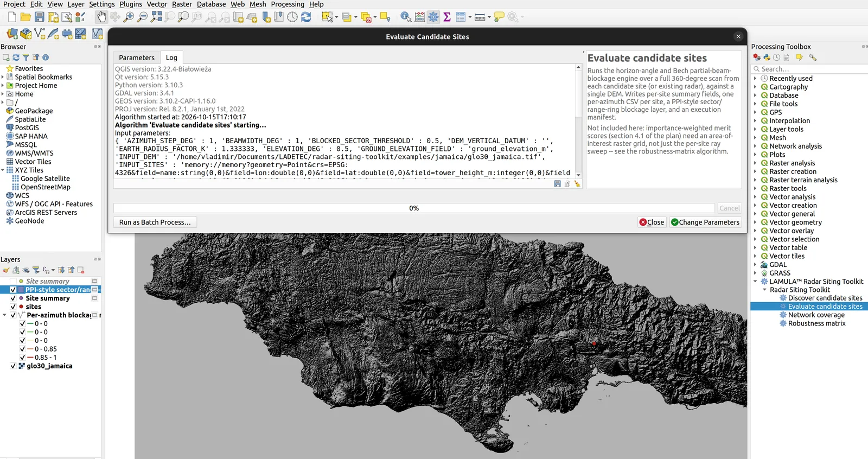Click the Zoom Full extent icon
The height and width of the screenshot is (459, 868).
pos(156,17)
